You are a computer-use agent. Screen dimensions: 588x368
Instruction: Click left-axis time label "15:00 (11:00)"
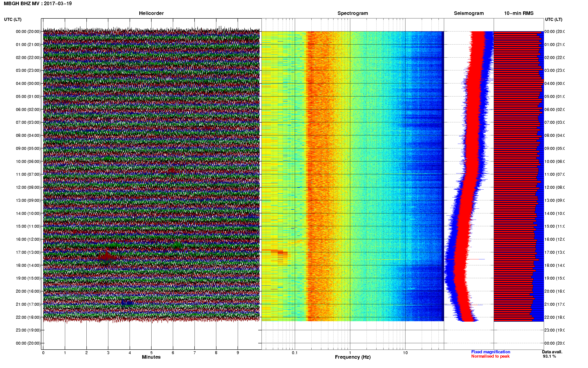[28, 226]
